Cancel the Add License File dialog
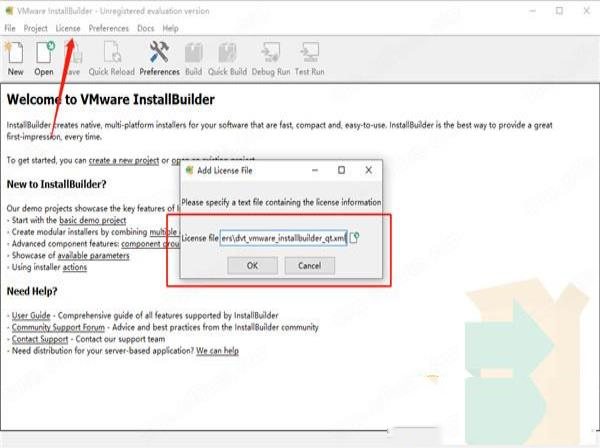Screen dimensions: 600x448 point(309,266)
